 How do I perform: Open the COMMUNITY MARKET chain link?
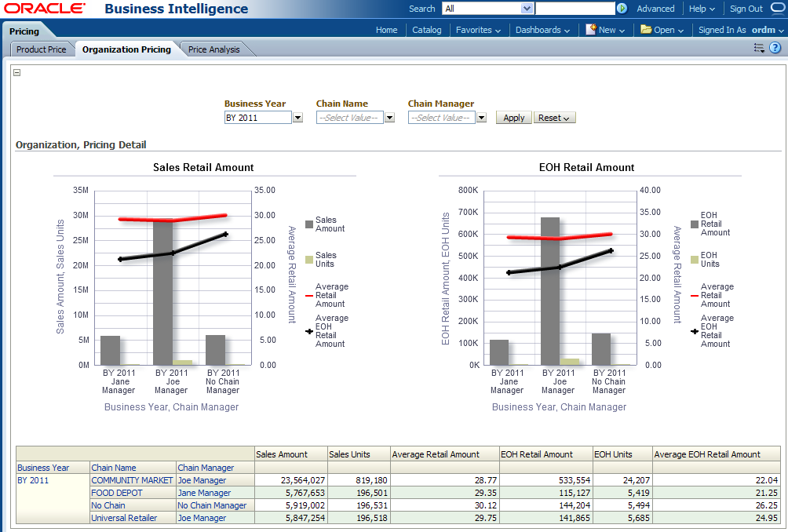(132, 480)
